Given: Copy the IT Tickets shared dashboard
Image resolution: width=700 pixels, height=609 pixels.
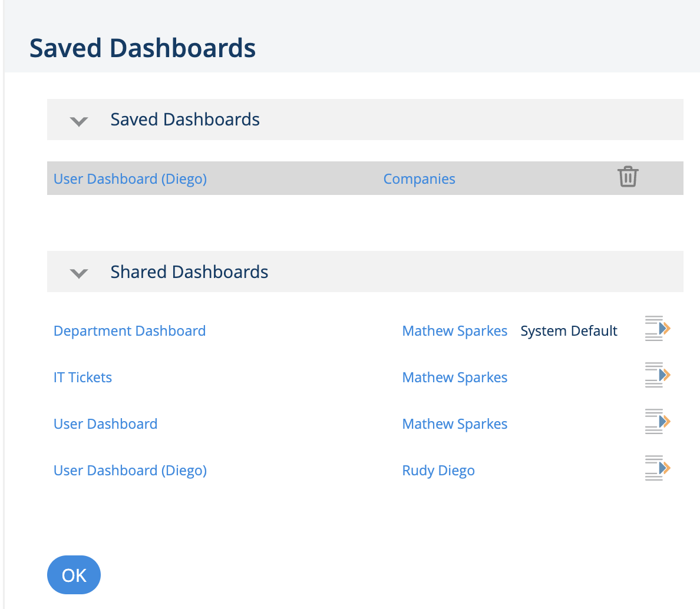Looking at the screenshot, I should [656, 375].
